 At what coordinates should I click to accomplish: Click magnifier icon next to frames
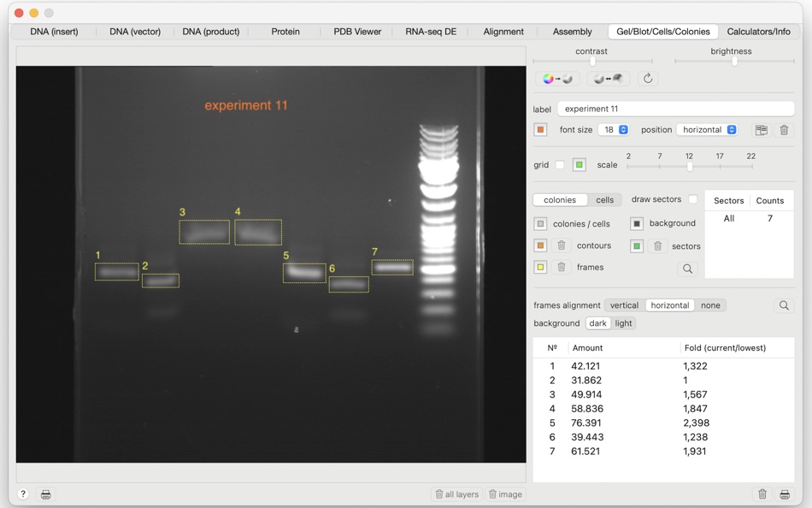coord(687,269)
